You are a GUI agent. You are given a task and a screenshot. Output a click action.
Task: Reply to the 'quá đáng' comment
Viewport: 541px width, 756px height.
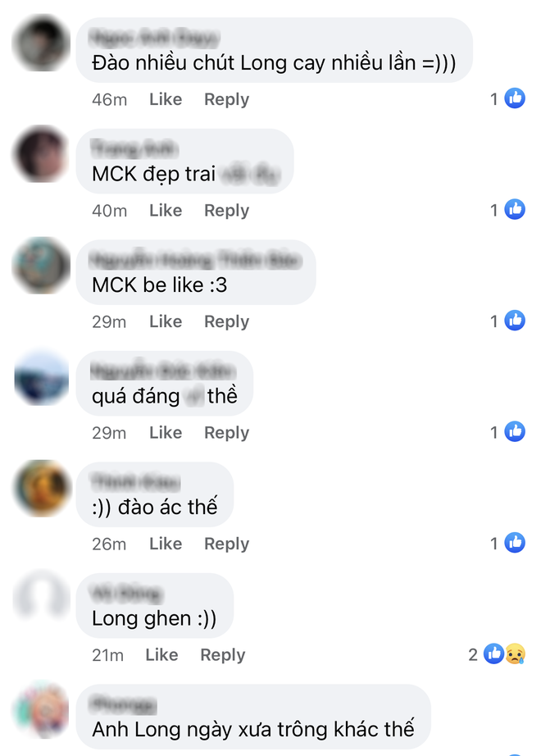point(226,432)
